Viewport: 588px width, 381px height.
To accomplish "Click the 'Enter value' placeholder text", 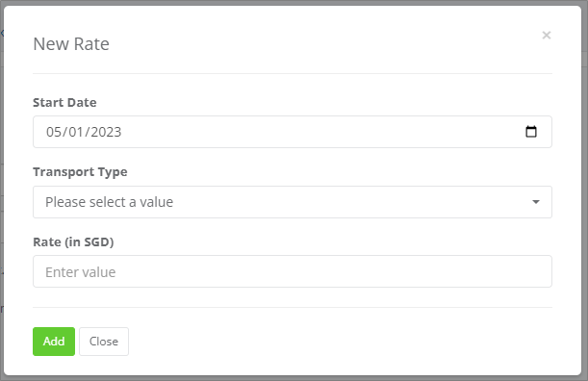I will click(x=81, y=272).
